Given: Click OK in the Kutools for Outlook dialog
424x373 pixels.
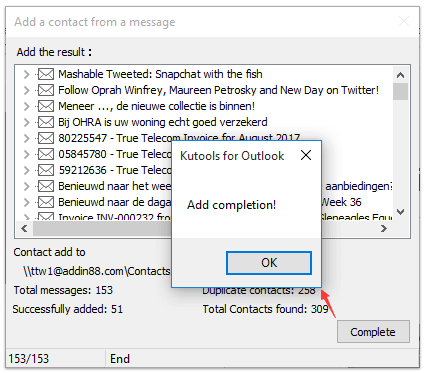Looking at the screenshot, I should (269, 263).
